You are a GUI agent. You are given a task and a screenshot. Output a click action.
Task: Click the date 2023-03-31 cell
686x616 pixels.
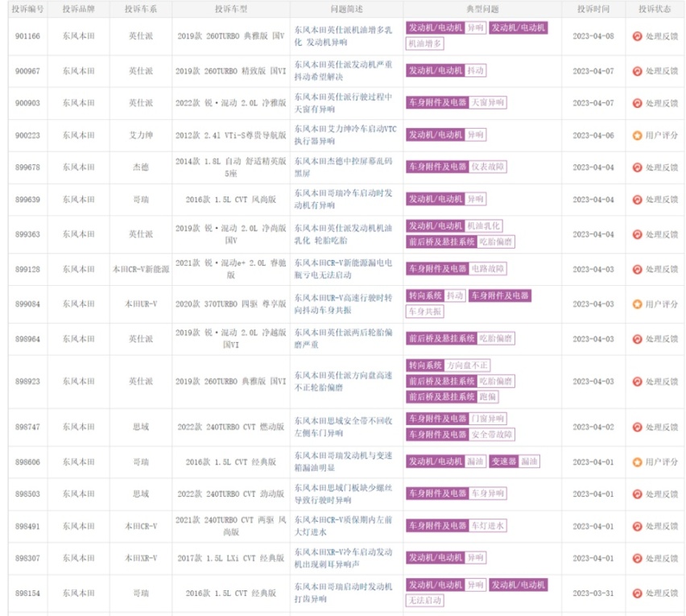(x=593, y=593)
